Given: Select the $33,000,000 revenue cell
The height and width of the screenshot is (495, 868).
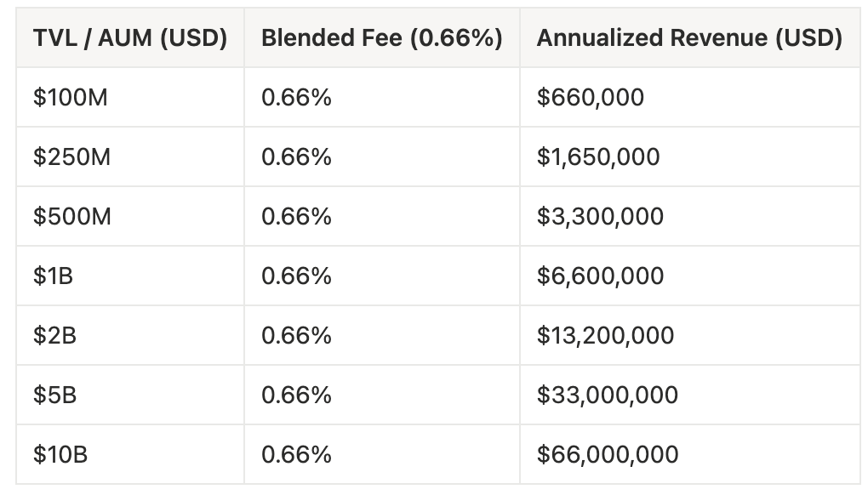Looking at the screenshot, I should [x=607, y=395].
